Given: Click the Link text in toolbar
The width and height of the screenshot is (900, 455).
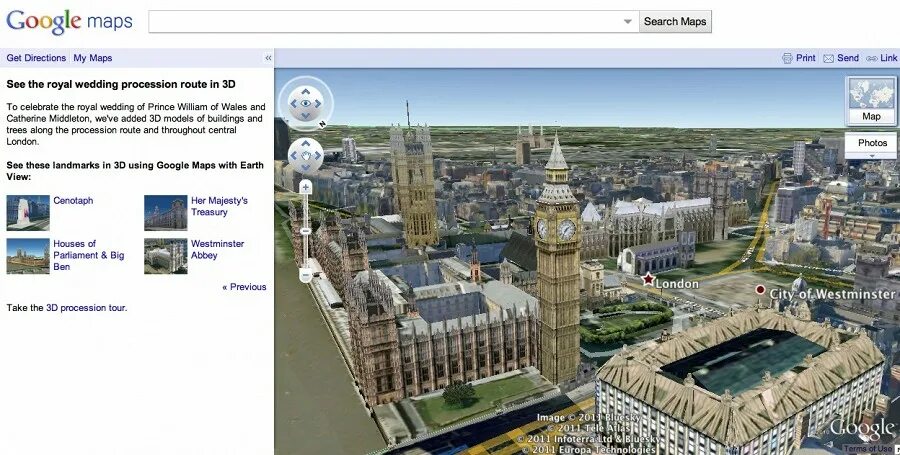Looking at the screenshot, I should pos(889,58).
